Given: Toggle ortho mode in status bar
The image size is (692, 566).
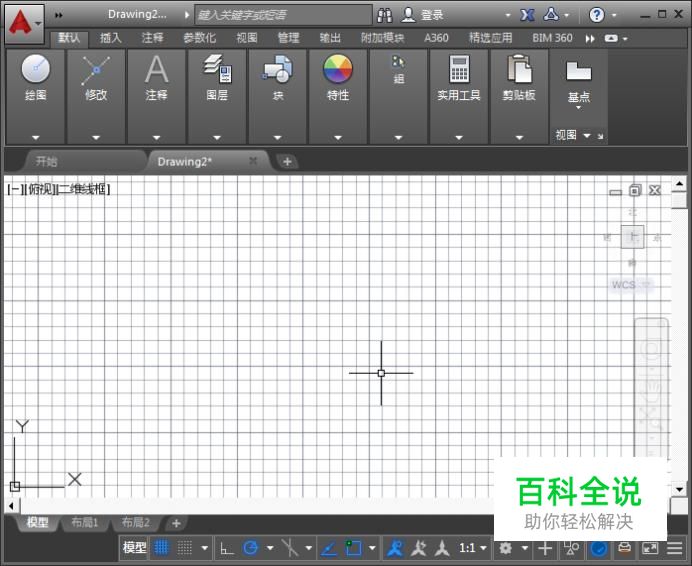Looking at the screenshot, I should 227,548.
